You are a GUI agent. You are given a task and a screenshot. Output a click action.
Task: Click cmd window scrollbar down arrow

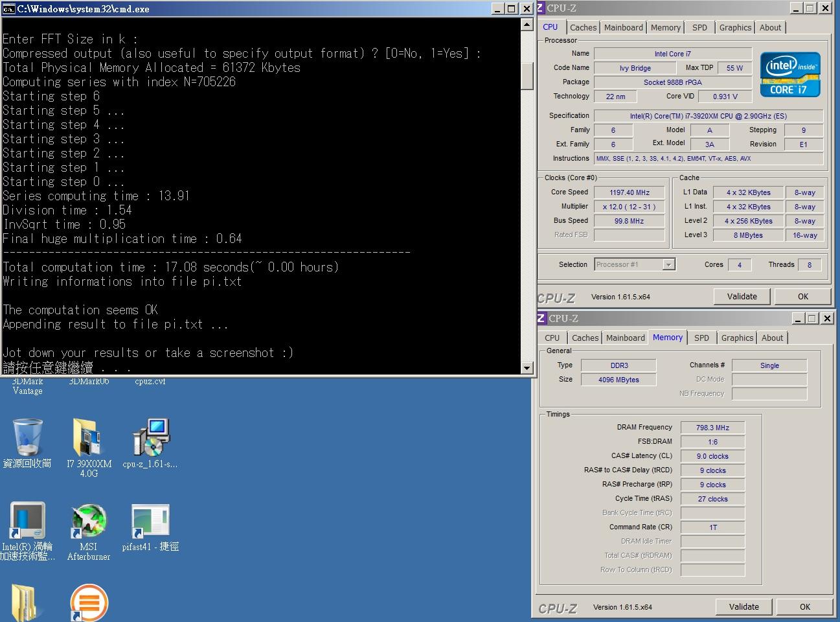527,368
